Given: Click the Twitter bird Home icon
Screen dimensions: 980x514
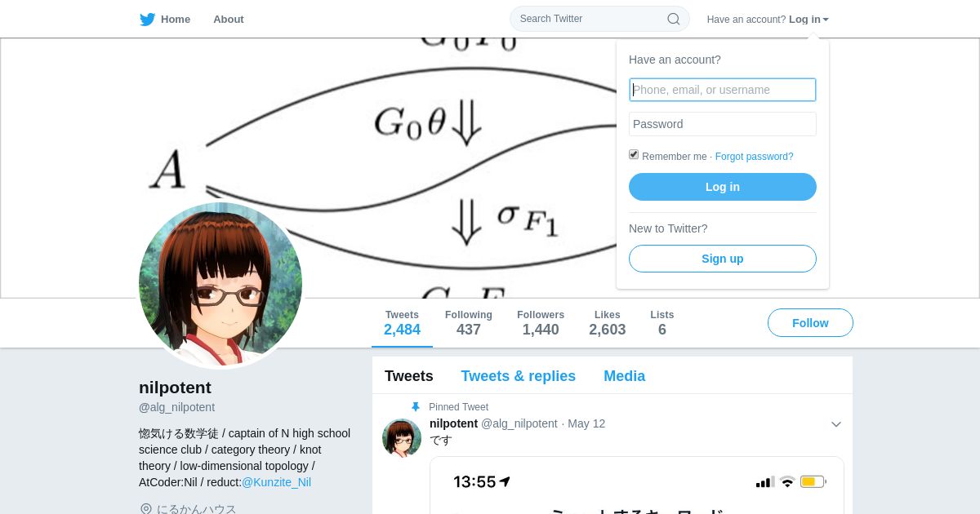Looking at the screenshot, I should pyautogui.click(x=147, y=20).
